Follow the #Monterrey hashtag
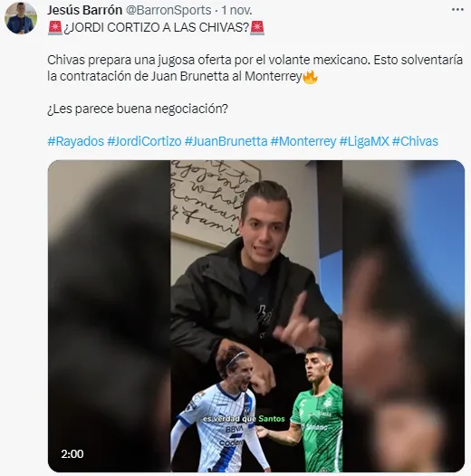471x476 pixels. tap(303, 141)
